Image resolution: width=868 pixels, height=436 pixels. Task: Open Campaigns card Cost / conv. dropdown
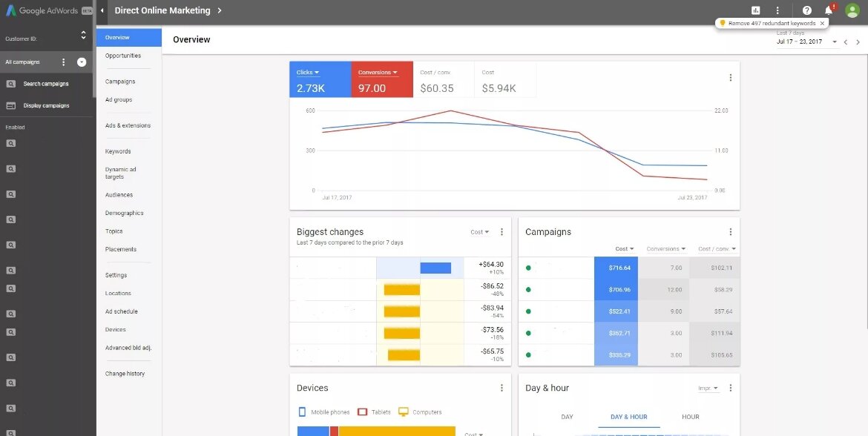click(x=717, y=249)
